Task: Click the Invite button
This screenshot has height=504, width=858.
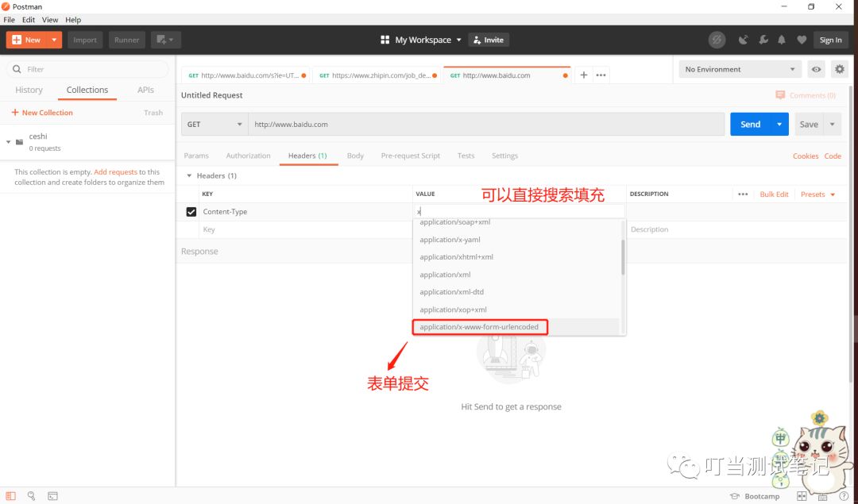Action: pyautogui.click(x=489, y=40)
